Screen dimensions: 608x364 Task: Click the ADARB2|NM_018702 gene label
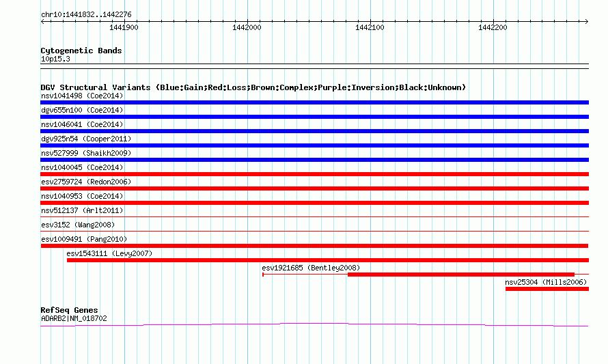74,319
